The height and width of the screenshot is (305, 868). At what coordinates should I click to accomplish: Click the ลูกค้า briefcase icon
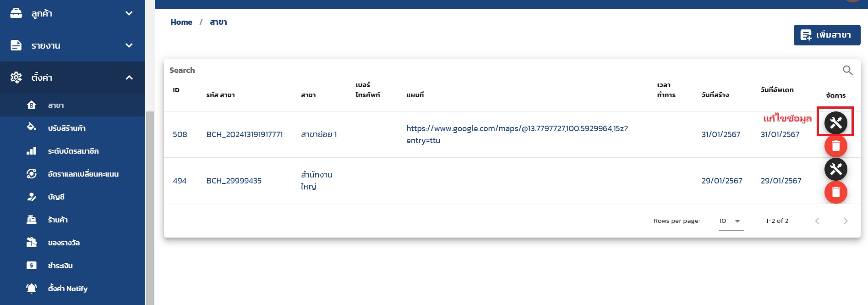pyautogui.click(x=16, y=13)
